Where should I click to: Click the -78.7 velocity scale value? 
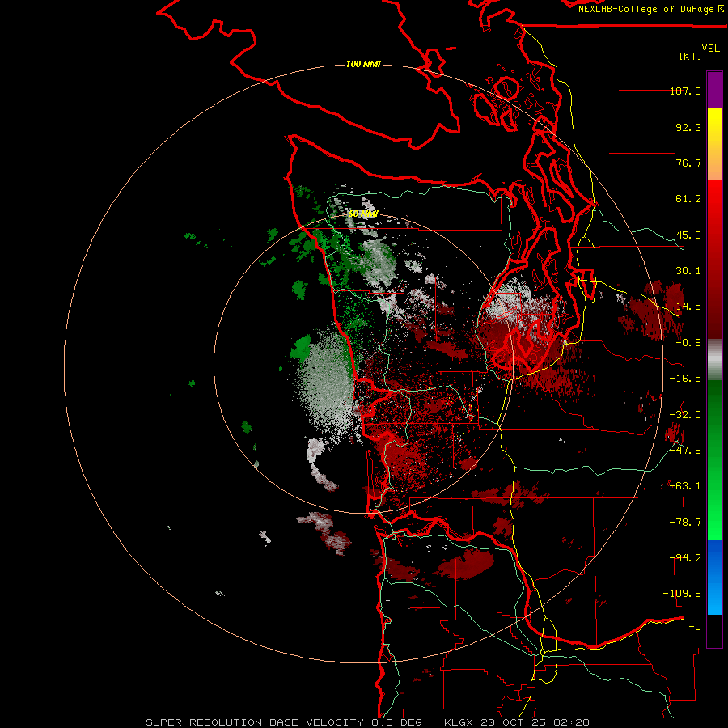(x=685, y=523)
